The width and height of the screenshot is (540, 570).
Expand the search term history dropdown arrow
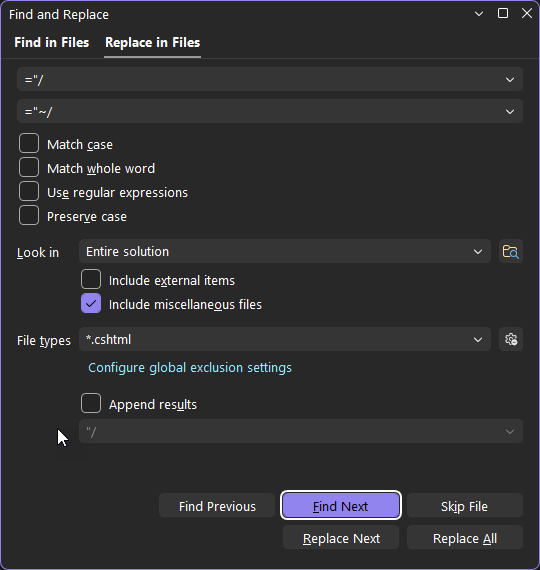point(510,80)
